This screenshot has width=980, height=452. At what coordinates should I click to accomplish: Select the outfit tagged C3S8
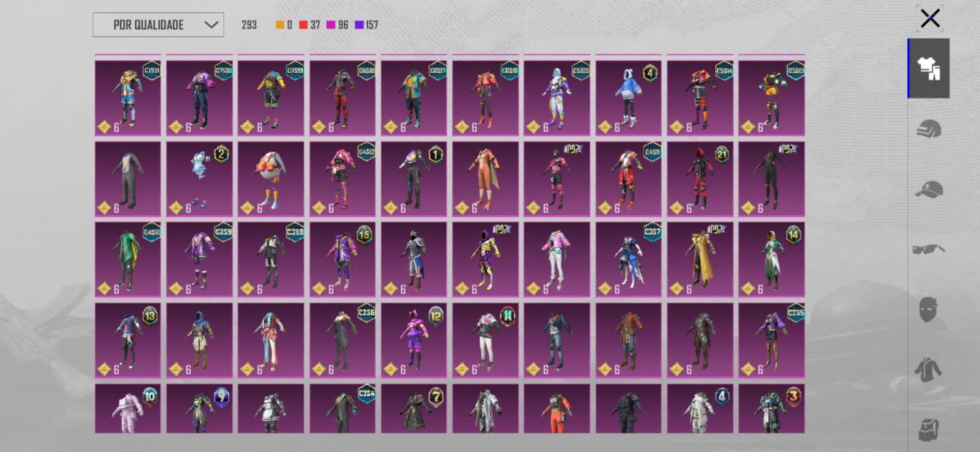click(x=271, y=259)
